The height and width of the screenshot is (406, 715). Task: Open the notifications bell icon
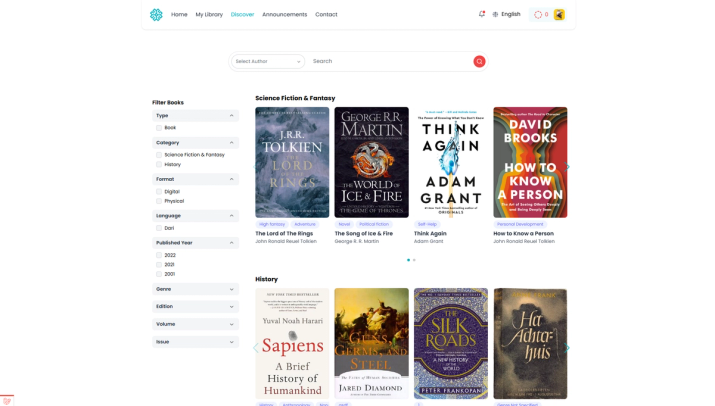[482, 14]
